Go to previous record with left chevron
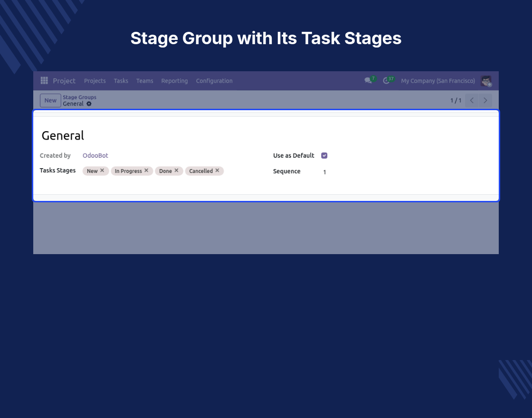 pyautogui.click(x=472, y=100)
